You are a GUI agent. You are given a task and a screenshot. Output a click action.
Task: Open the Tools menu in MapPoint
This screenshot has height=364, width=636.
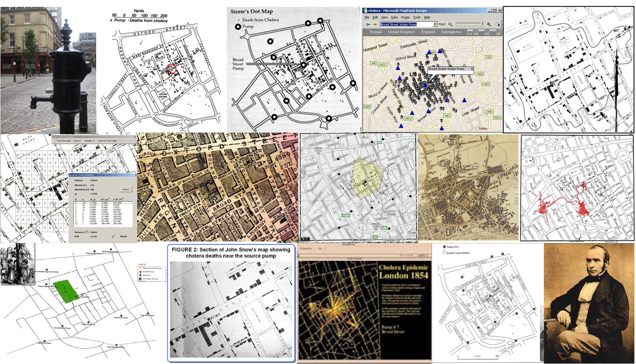click(417, 17)
